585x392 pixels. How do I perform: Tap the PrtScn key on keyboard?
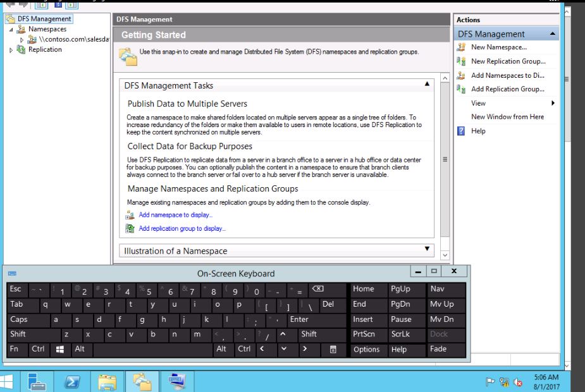pos(368,334)
